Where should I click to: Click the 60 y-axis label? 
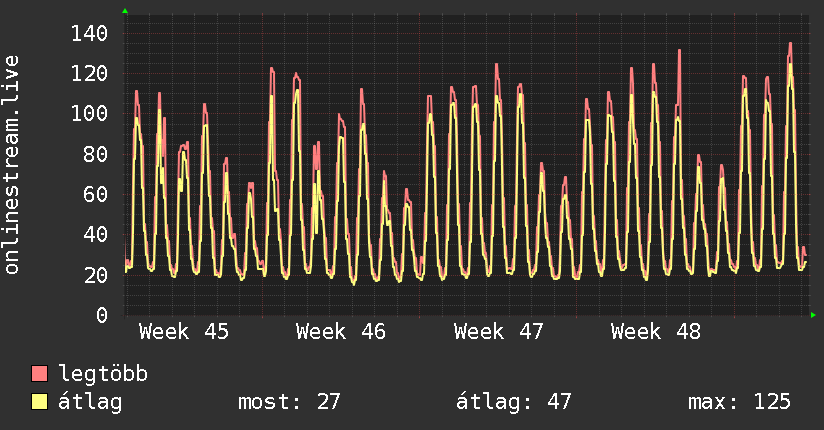coord(96,194)
